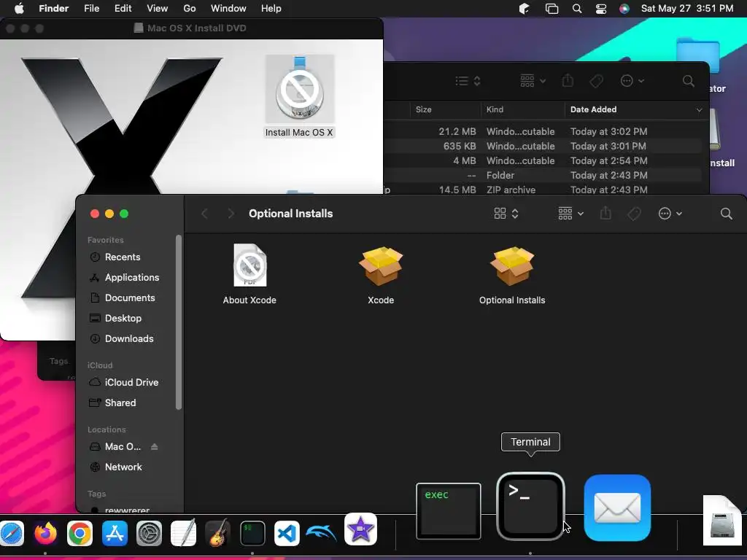Edit tags in Optional Installs toolbar

634,214
